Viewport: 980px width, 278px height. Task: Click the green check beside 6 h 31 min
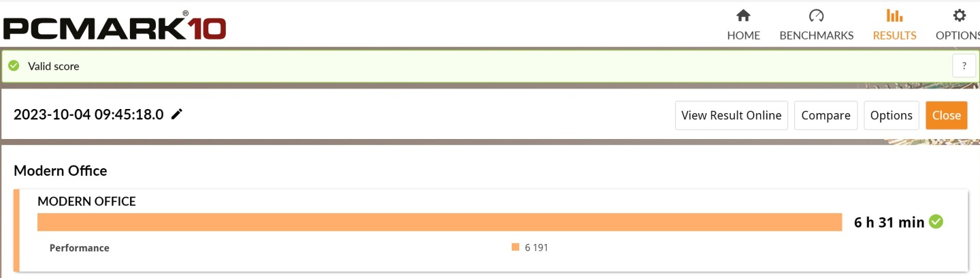(x=936, y=221)
